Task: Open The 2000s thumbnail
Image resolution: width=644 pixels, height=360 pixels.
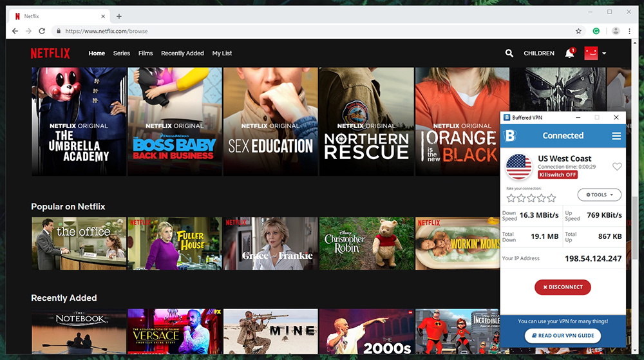Action: 366,331
